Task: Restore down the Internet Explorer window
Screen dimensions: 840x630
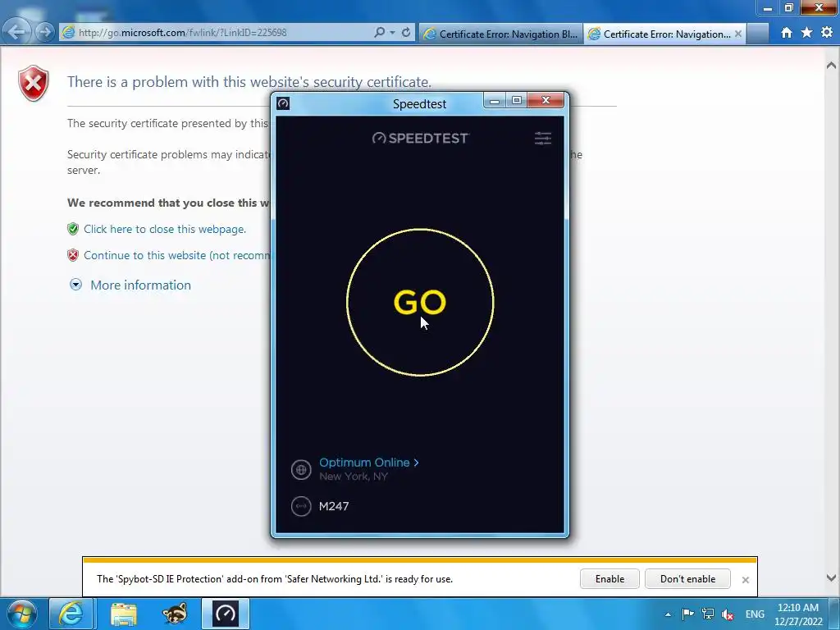Action: point(789,7)
